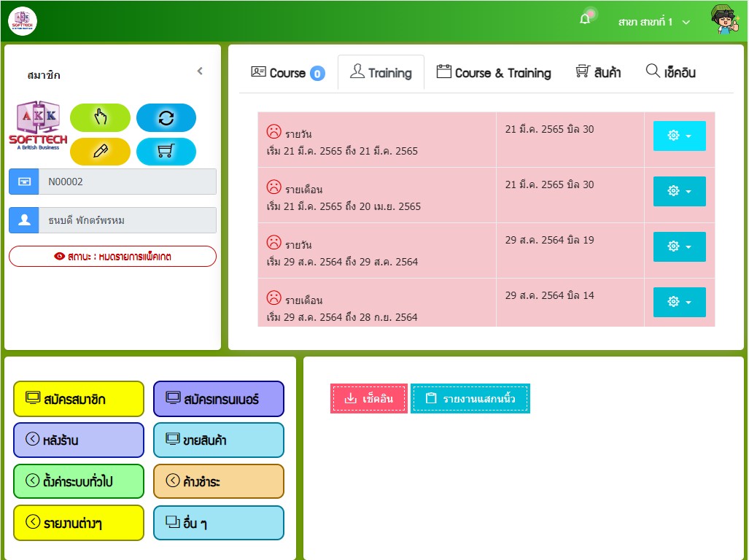Open the notification bell in header
749x560 pixels.
point(585,20)
